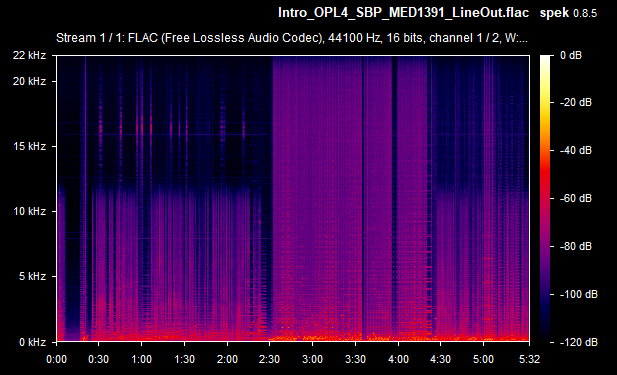617x375 pixels.
Task: Click the 20 kHz frequency axis label
Action: [29, 81]
